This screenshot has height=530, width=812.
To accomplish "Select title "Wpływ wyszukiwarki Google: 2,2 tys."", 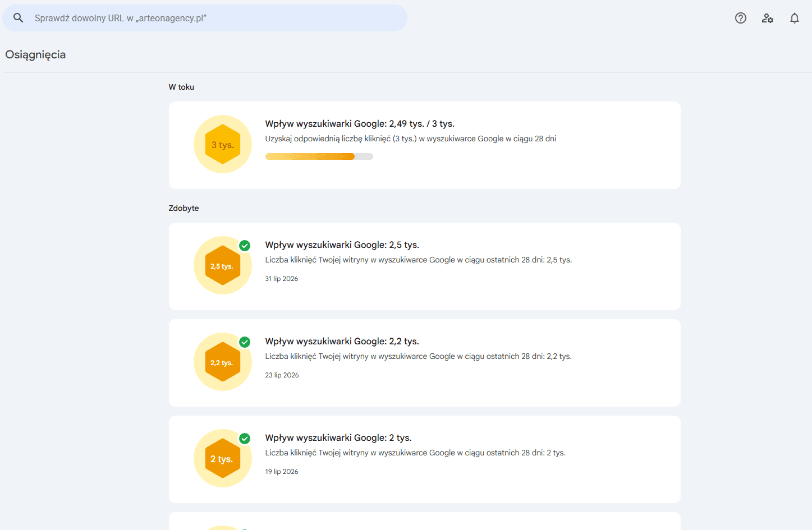I will (342, 342).
